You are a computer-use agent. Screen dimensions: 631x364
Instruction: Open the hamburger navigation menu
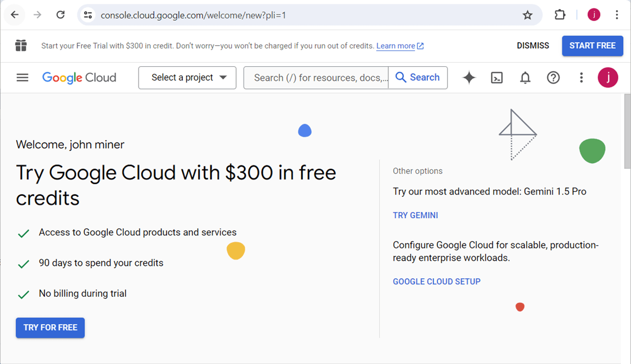click(x=22, y=78)
